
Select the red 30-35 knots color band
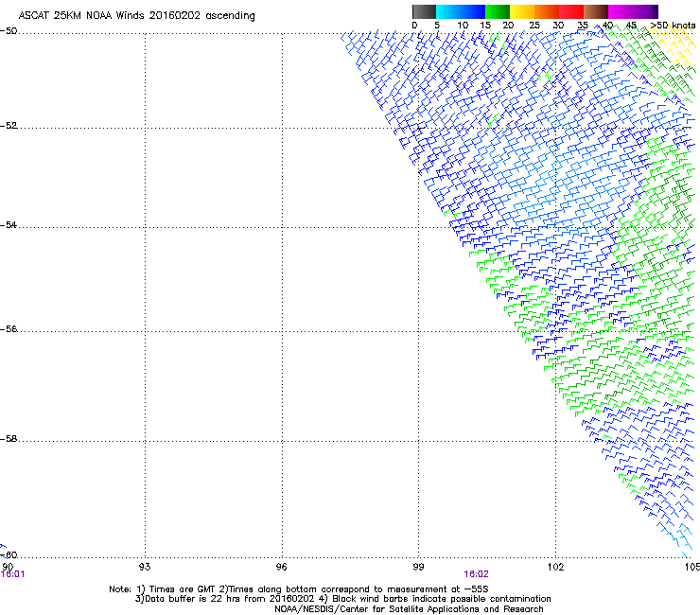[571, 11]
